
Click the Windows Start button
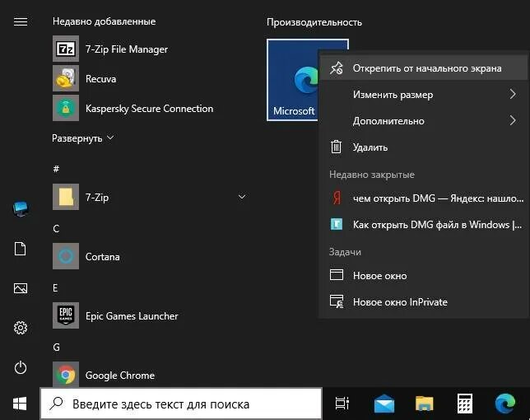click(20, 404)
